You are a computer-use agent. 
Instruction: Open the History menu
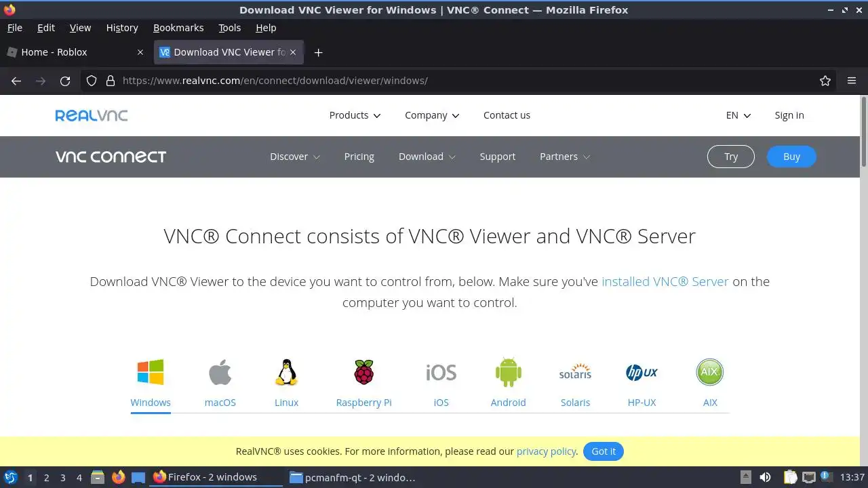coord(122,28)
